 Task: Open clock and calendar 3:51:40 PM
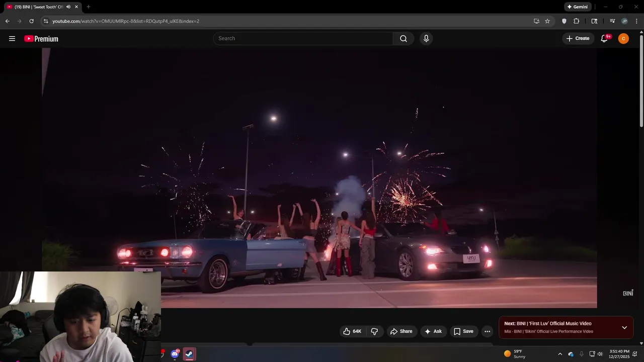[x=619, y=354]
